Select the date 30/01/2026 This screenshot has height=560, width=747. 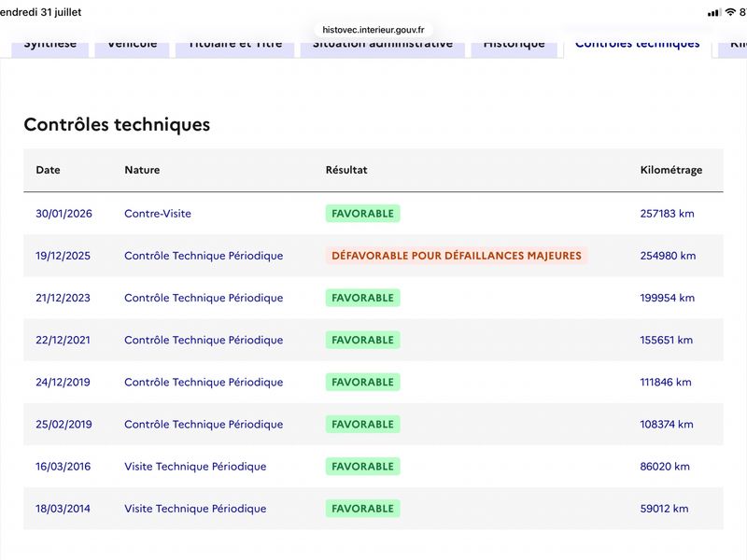pos(63,214)
